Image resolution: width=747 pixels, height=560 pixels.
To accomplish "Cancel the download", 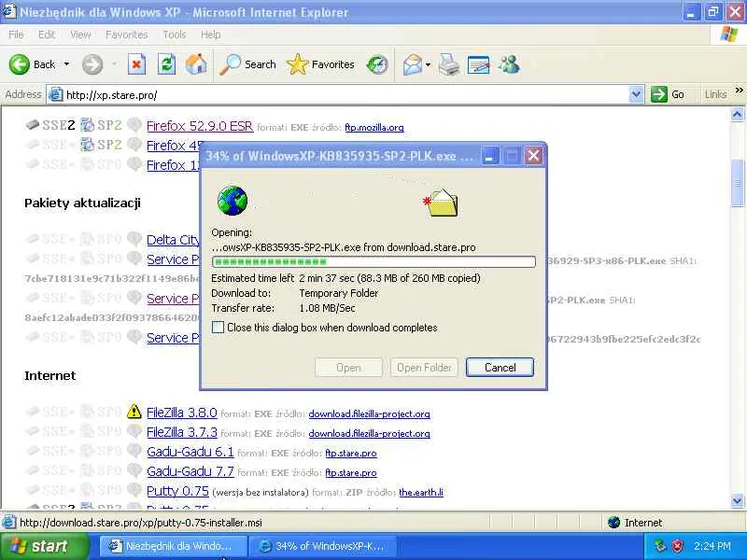I will (500, 368).
